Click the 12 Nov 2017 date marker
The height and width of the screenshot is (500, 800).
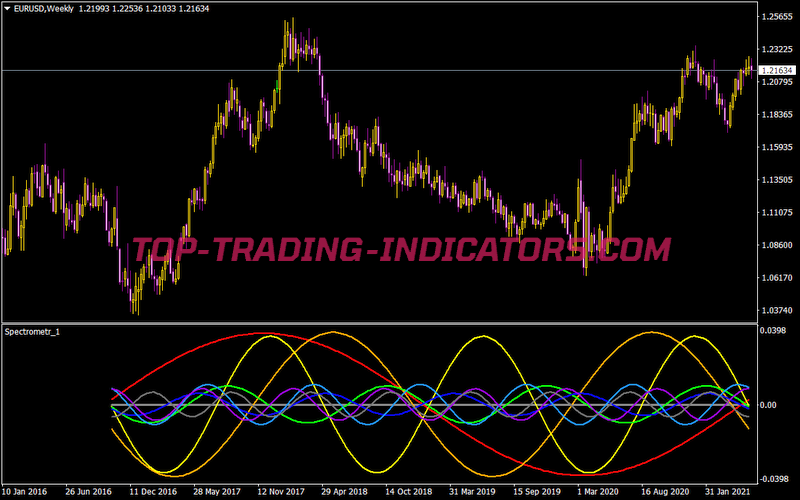[279, 492]
